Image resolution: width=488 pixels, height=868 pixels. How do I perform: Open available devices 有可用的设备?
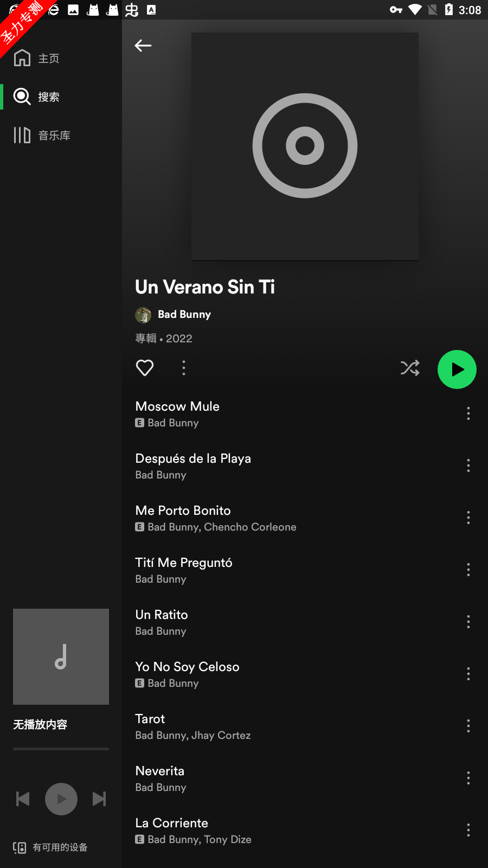(50, 847)
